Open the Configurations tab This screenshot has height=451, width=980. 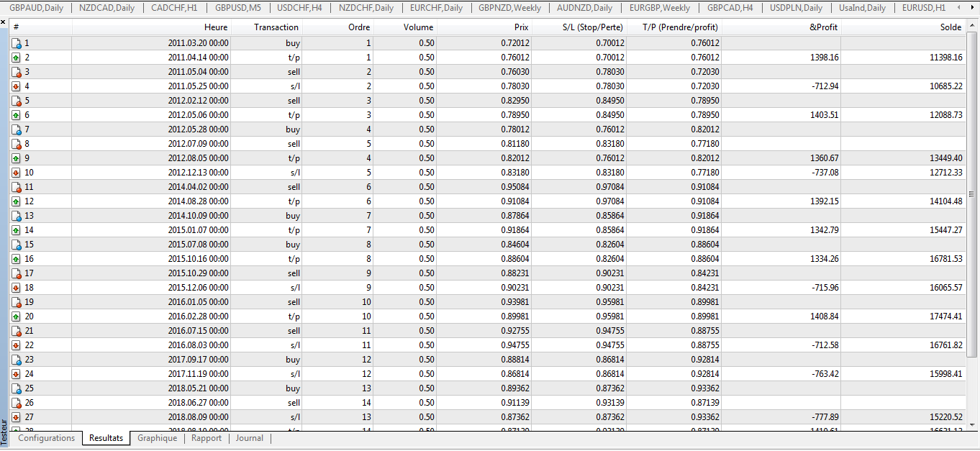pyautogui.click(x=46, y=438)
